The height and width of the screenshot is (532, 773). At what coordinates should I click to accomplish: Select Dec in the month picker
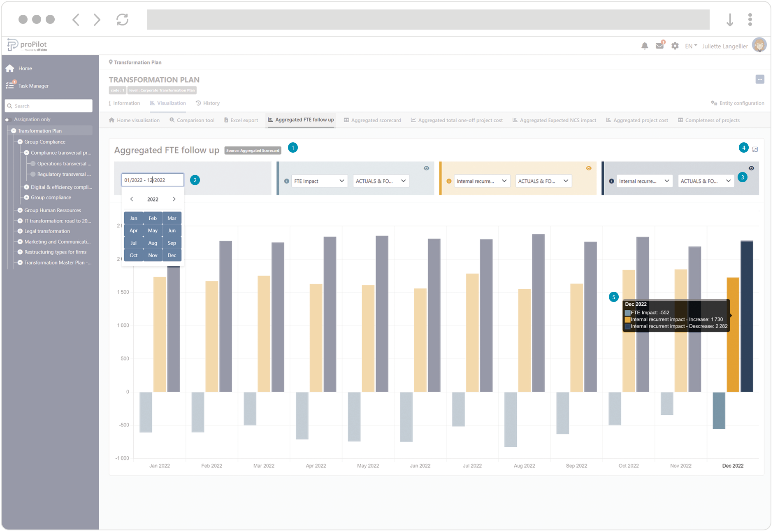tap(172, 256)
